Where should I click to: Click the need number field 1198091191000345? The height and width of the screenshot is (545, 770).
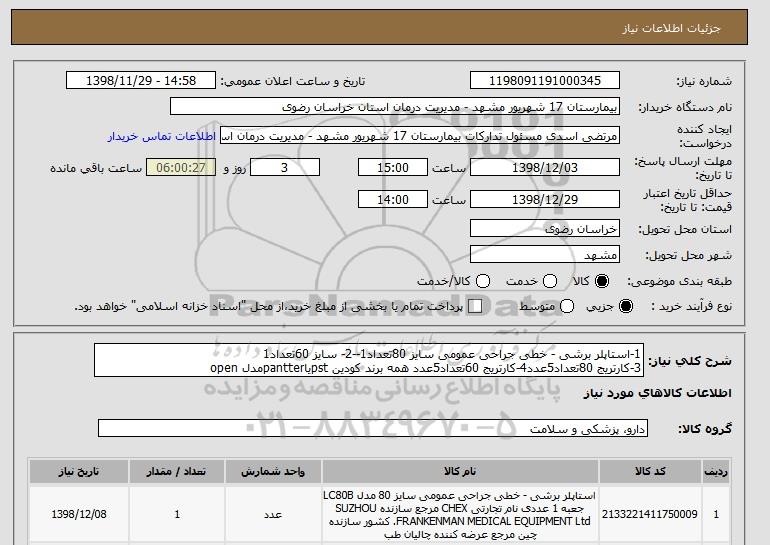[x=545, y=81]
